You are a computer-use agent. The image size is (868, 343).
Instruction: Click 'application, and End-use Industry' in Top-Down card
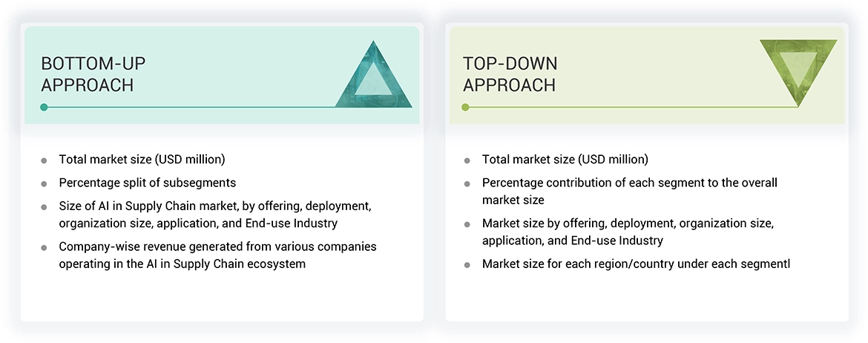tap(572, 241)
